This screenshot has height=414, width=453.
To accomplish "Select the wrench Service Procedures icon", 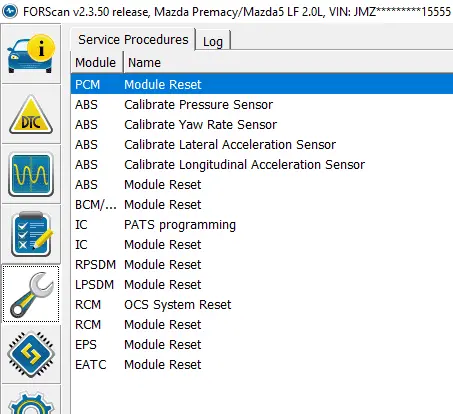I will (31, 294).
